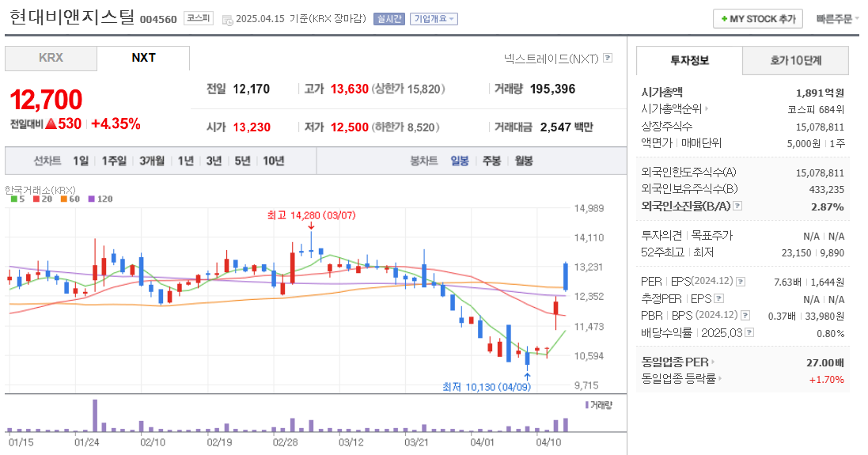The height and width of the screenshot is (455, 868).
Task: Expand the 기업개요 dropdown
Action: point(434,19)
